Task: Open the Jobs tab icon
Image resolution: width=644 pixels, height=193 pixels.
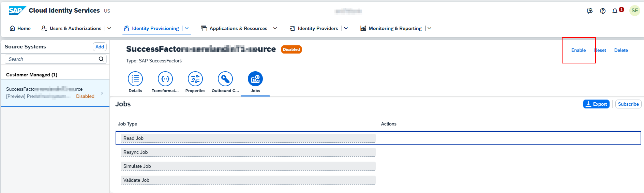Action: pos(255,79)
